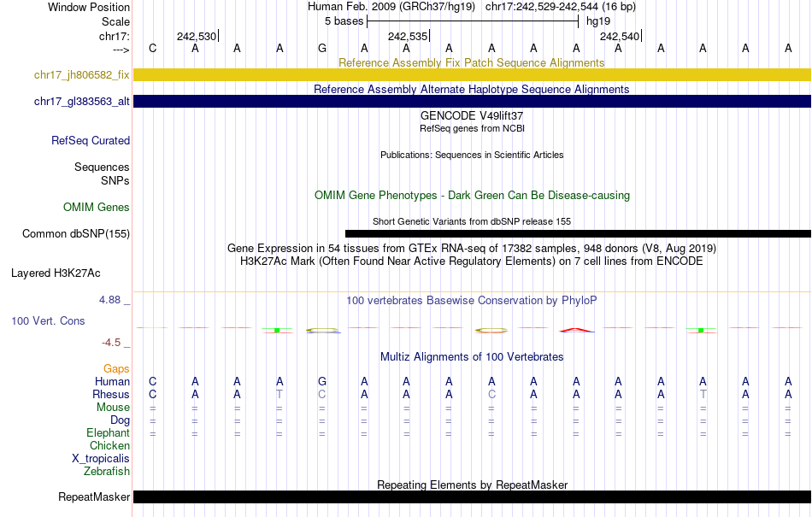Viewport: 812px width, 517px height.
Task: Click the 'chr17:242,529-242,544 (16 bp)' position text
Action: point(561,7)
